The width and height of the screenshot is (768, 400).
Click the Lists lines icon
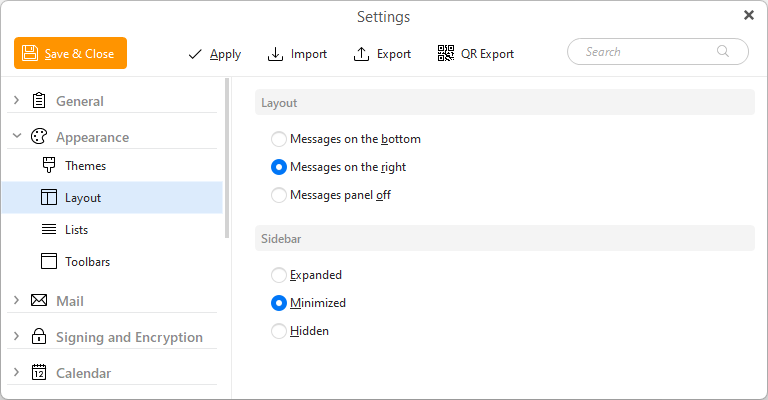48,229
